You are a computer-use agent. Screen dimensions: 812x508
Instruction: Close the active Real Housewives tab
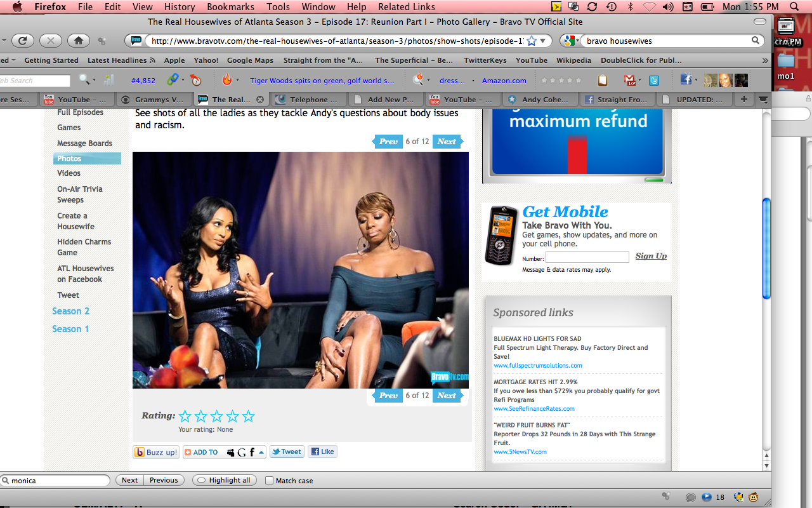coord(260,100)
